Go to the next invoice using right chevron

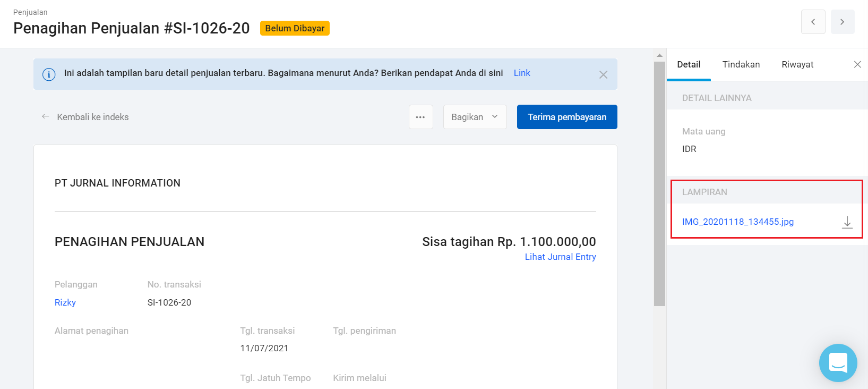click(x=842, y=22)
